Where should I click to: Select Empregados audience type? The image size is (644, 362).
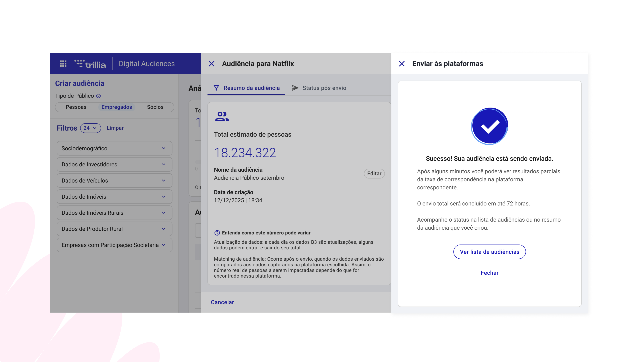point(117,107)
